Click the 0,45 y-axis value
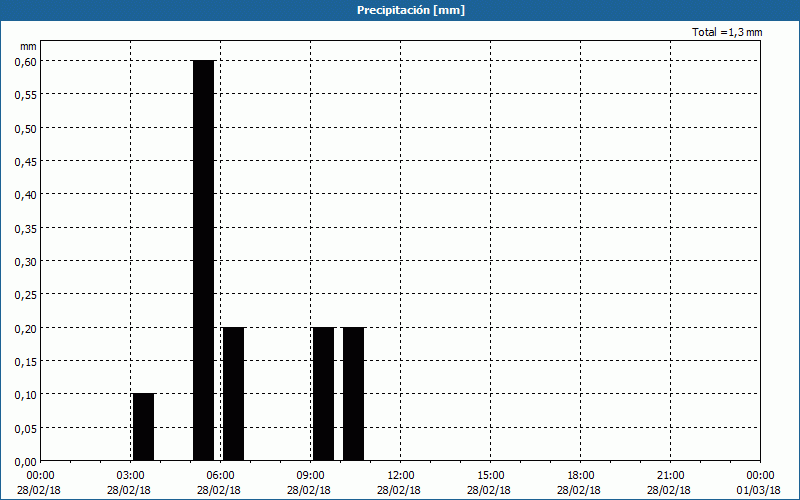Image resolution: width=800 pixels, height=500 pixels. pyautogui.click(x=26, y=162)
